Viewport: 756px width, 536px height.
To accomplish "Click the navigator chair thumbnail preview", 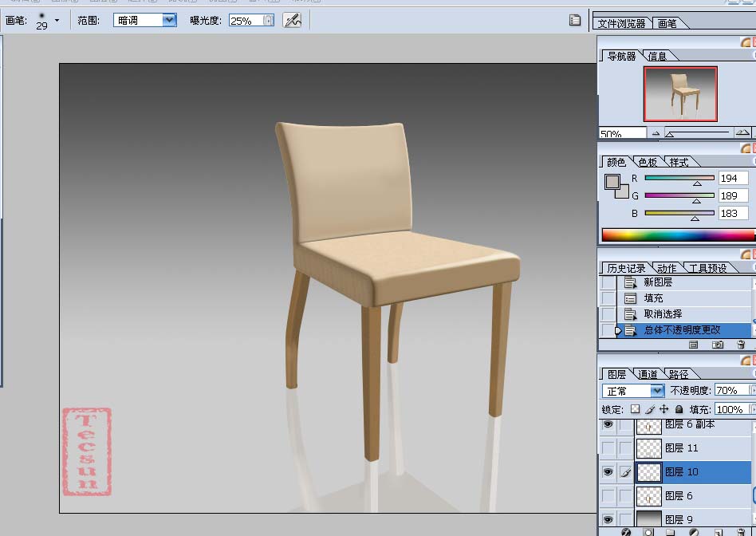I will (680, 94).
